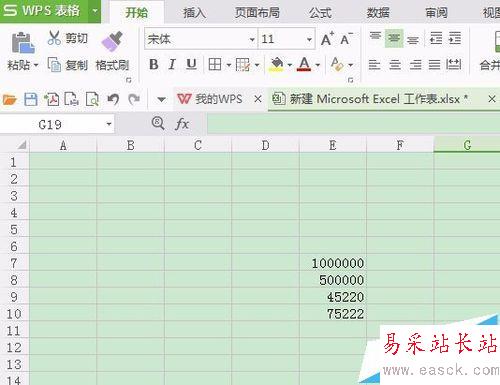Export to PDF from the quick toolbar
Screen dimensions: 500x385
[x=51, y=99]
